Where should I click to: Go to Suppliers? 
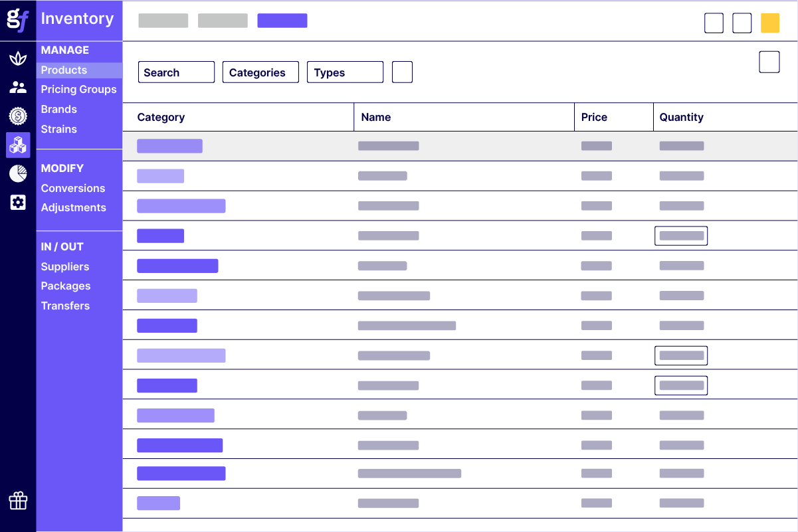65,266
